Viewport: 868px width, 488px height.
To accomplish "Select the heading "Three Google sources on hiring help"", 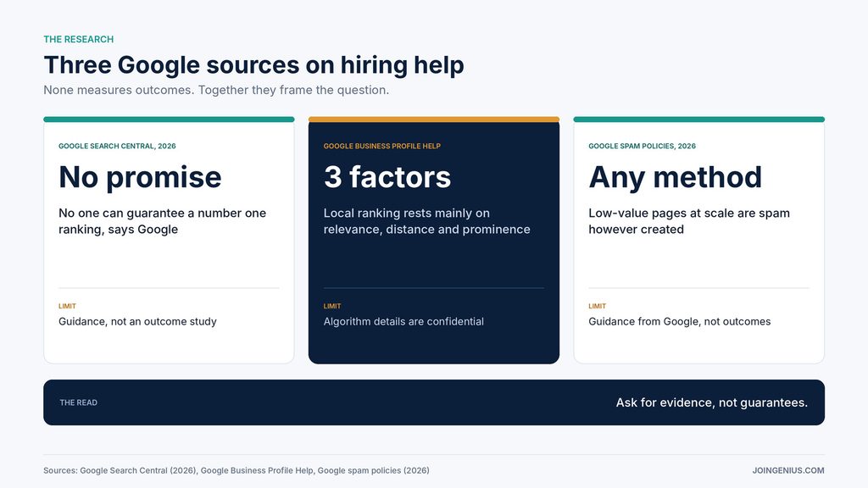I will pos(253,64).
